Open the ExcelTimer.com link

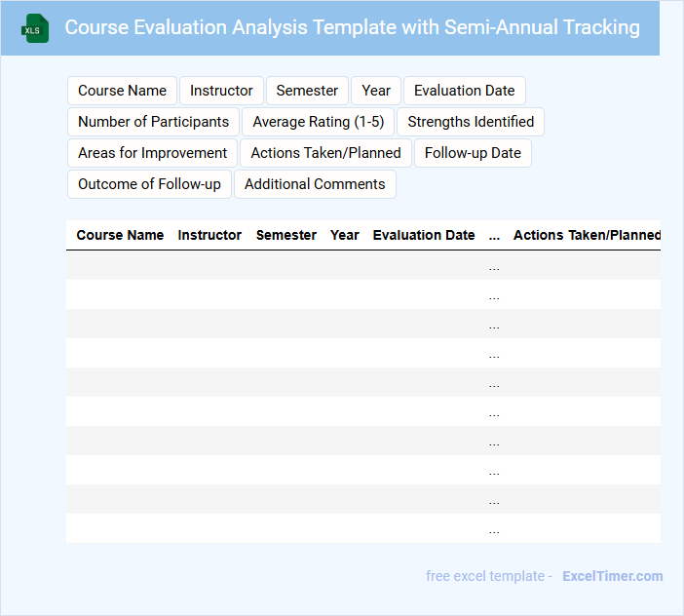(x=612, y=576)
